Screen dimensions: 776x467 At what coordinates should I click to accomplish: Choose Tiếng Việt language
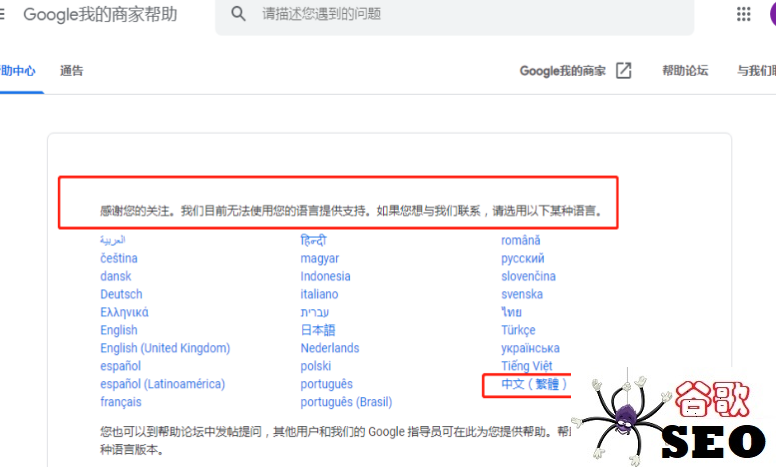coord(527,366)
